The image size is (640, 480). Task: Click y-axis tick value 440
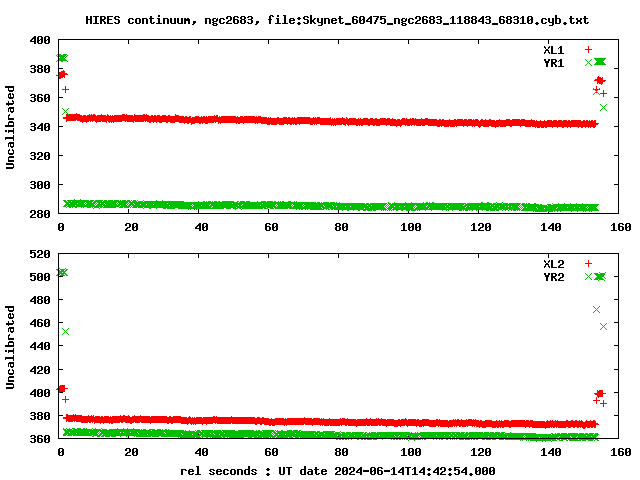click(x=40, y=346)
